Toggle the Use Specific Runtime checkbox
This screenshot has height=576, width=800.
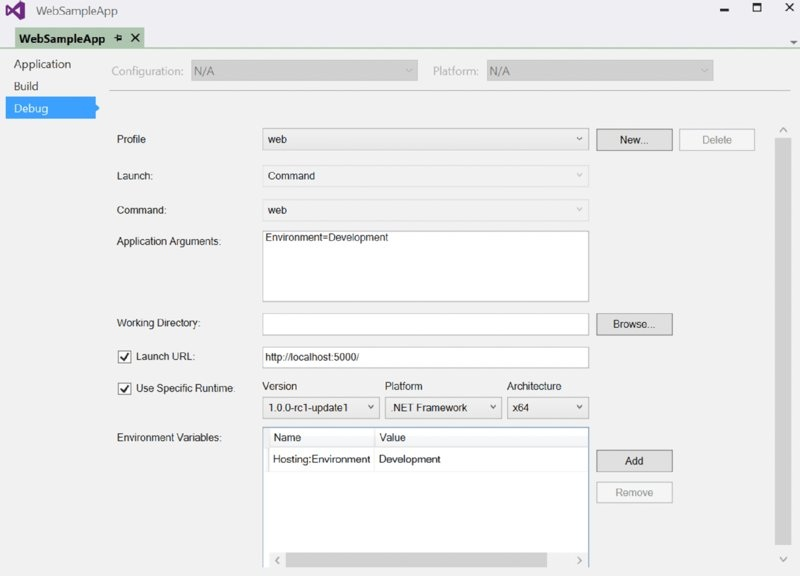pos(124,389)
